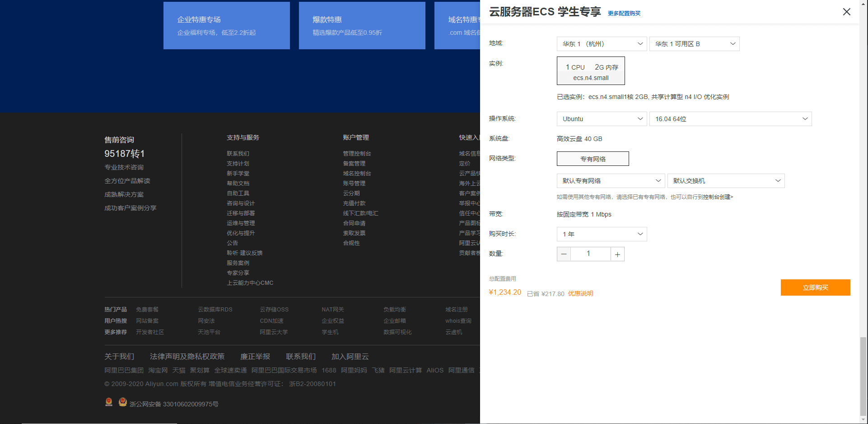Open 云存储OSS link
The height and width of the screenshot is (424, 868).
click(x=274, y=310)
